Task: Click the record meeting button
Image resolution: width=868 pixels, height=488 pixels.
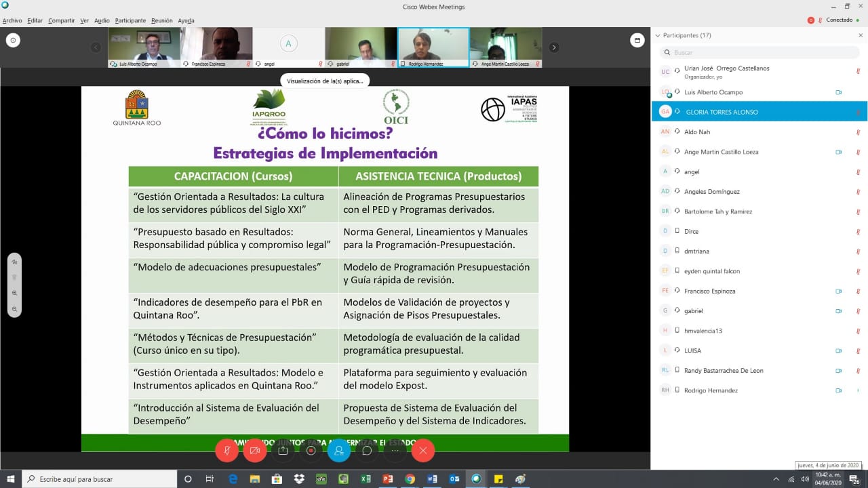Action: 311,451
